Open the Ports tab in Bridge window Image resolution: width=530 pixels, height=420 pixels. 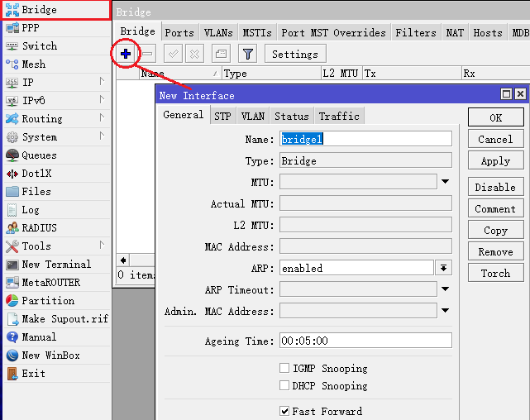(x=179, y=33)
